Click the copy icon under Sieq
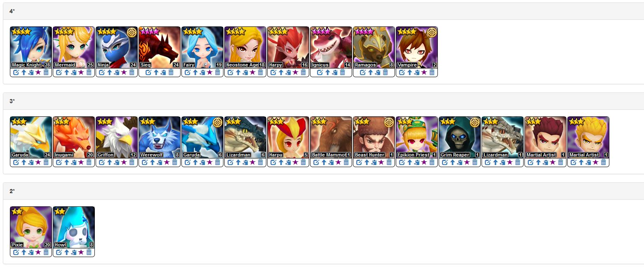Screen dimensions: 644x267 click(163, 73)
